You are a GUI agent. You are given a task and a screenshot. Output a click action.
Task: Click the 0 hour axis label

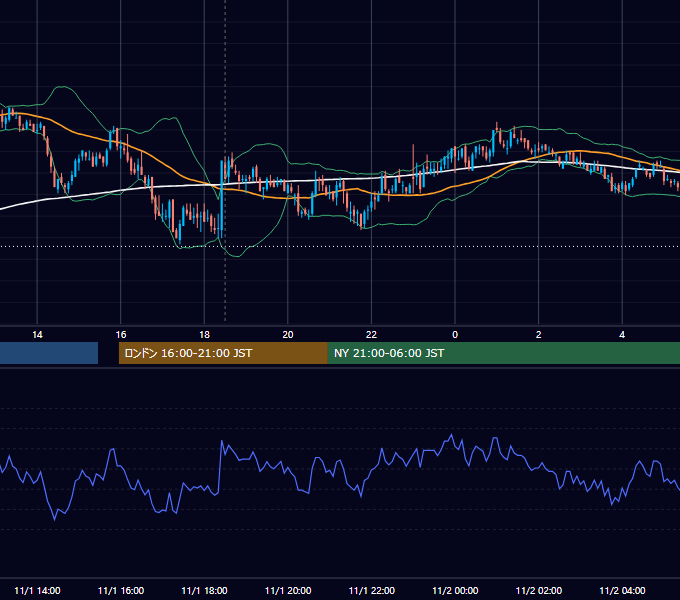[455, 335]
